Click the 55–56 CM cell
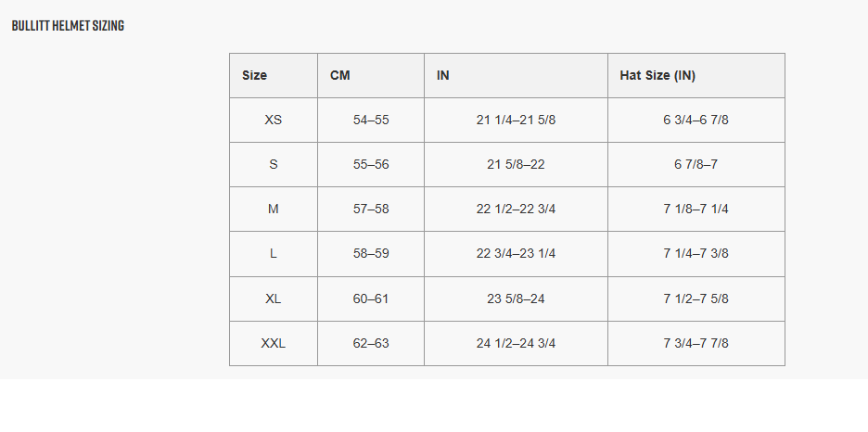Viewport: 868px width, 432px height. [371, 164]
